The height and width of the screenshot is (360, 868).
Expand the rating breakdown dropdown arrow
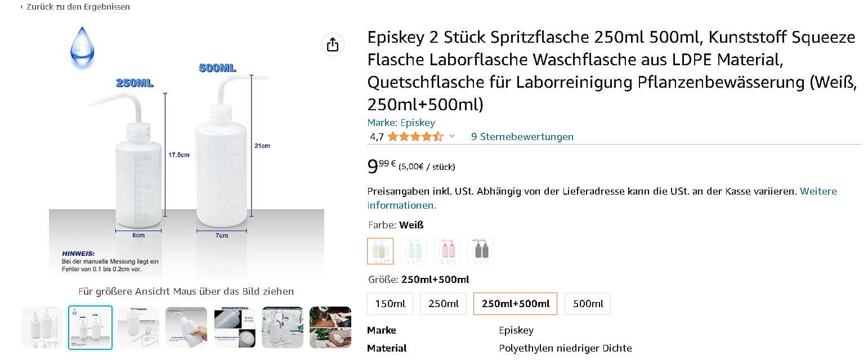pyautogui.click(x=452, y=137)
